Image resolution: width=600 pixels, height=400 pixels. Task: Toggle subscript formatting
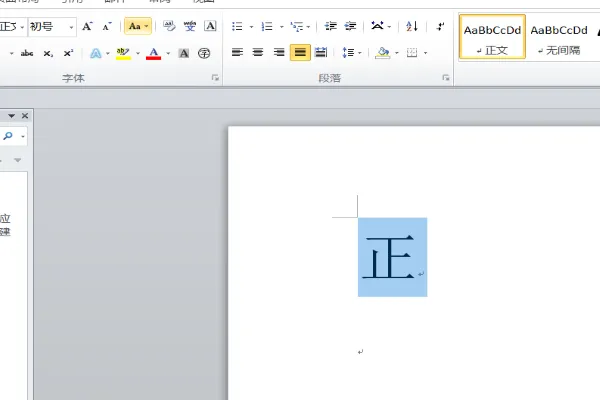[x=48, y=53]
